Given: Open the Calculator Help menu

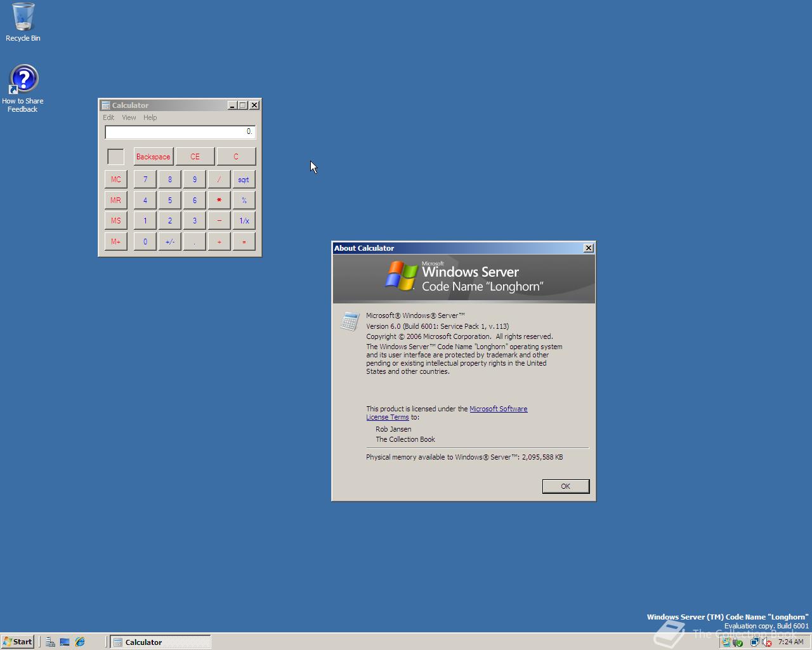Looking at the screenshot, I should [x=150, y=117].
